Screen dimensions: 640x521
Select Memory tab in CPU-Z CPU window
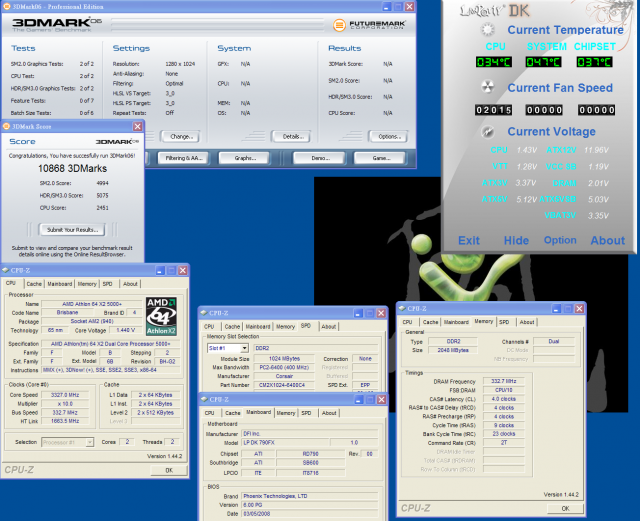tap(87, 284)
